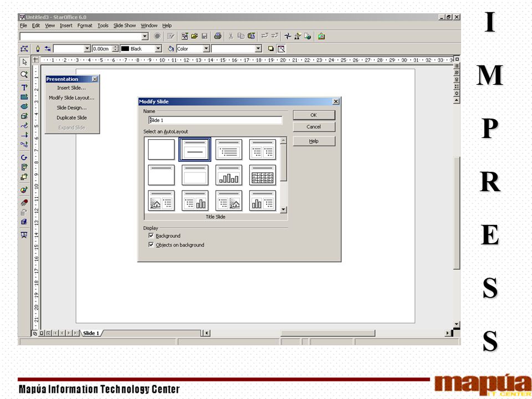Image resolution: width=532 pixels, height=399 pixels.
Task: Click the AutoLayout list scrollbar thumb
Action: [x=284, y=162]
